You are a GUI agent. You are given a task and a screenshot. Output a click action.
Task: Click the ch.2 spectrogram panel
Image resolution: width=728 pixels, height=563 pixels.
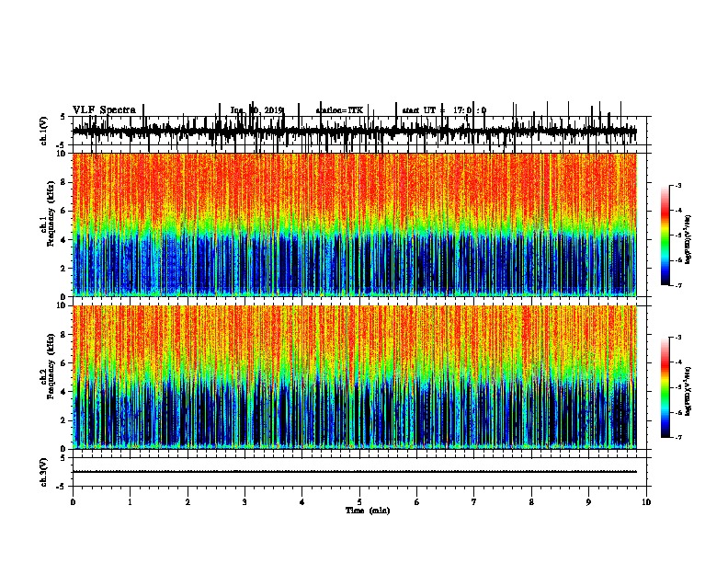(354, 377)
